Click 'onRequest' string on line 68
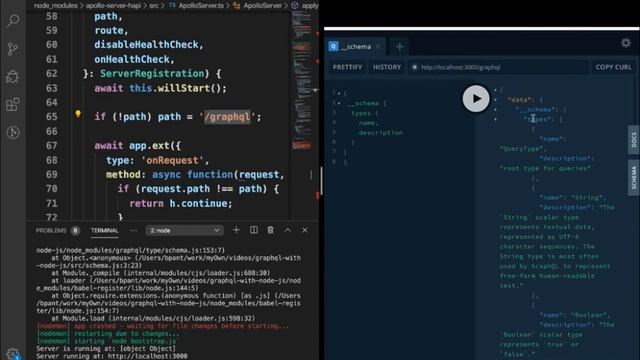This screenshot has width=640, height=360. 172,160
